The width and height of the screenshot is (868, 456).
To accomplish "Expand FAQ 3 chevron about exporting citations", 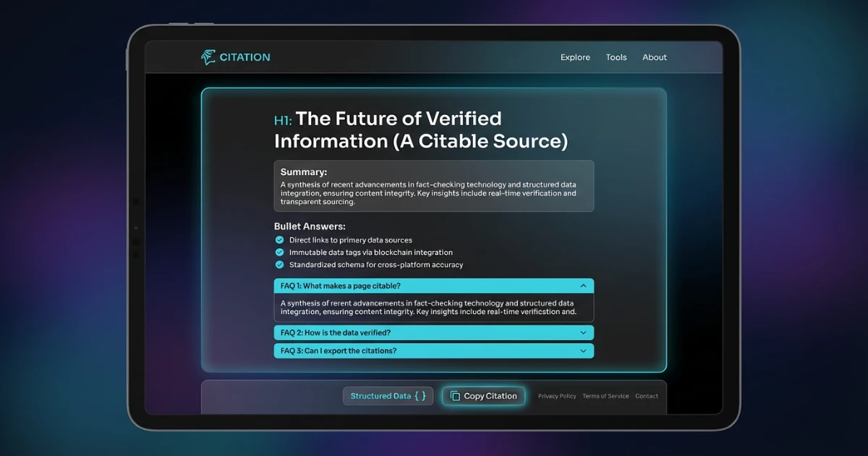I will tap(583, 351).
